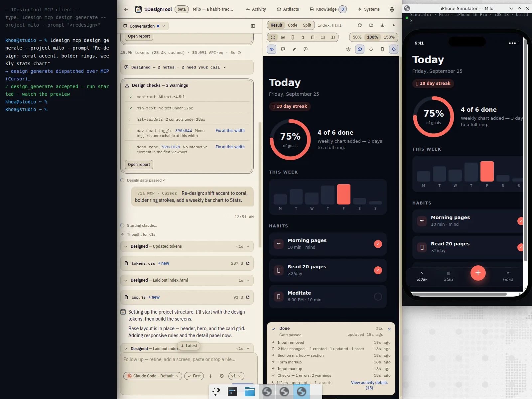Toggle the 3D cube layer view
The width and height of the screenshot is (532, 399).
[x=360, y=49]
